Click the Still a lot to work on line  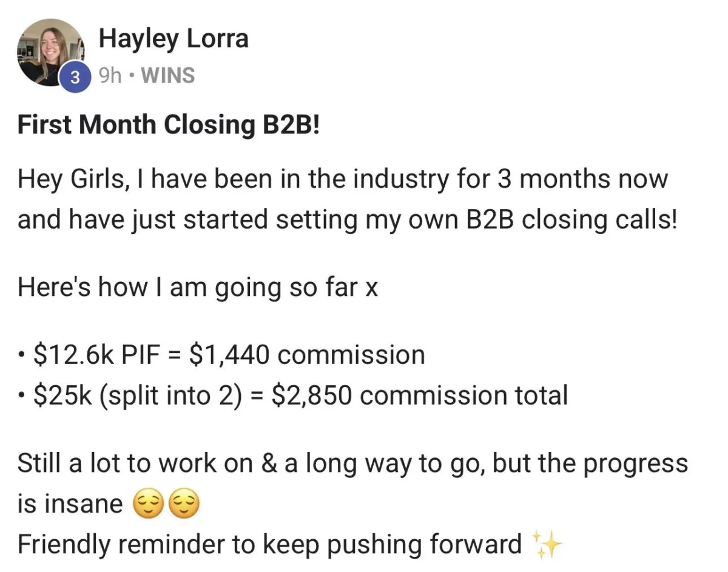[352, 463]
